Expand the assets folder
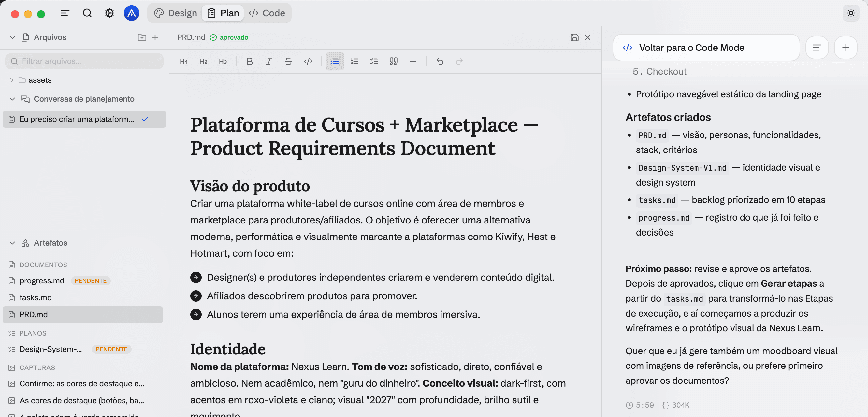 tap(12, 80)
